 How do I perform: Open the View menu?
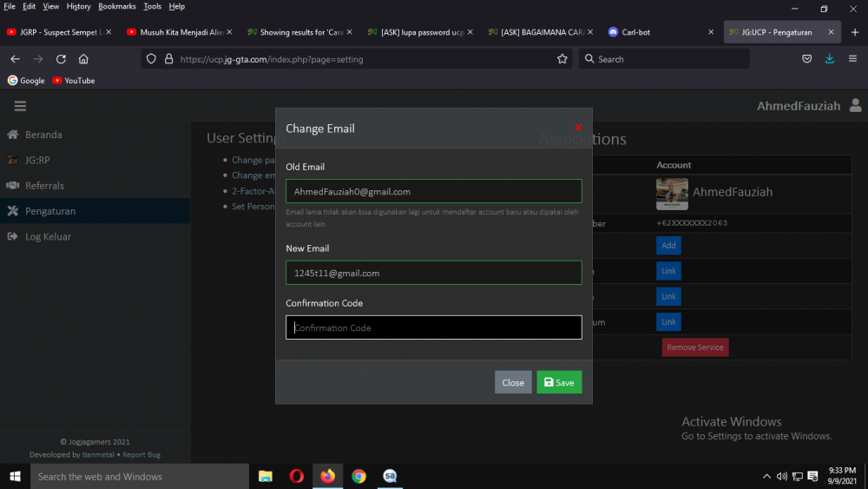(x=50, y=6)
